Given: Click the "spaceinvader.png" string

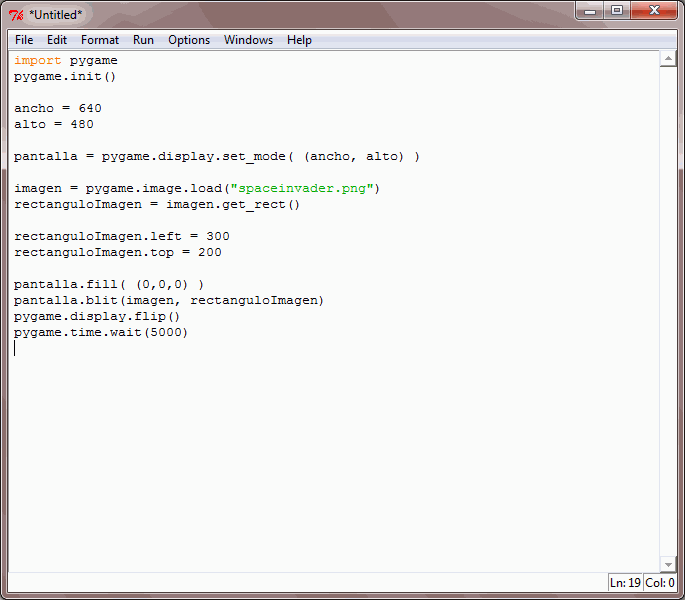Looking at the screenshot, I should click(302, 188).
